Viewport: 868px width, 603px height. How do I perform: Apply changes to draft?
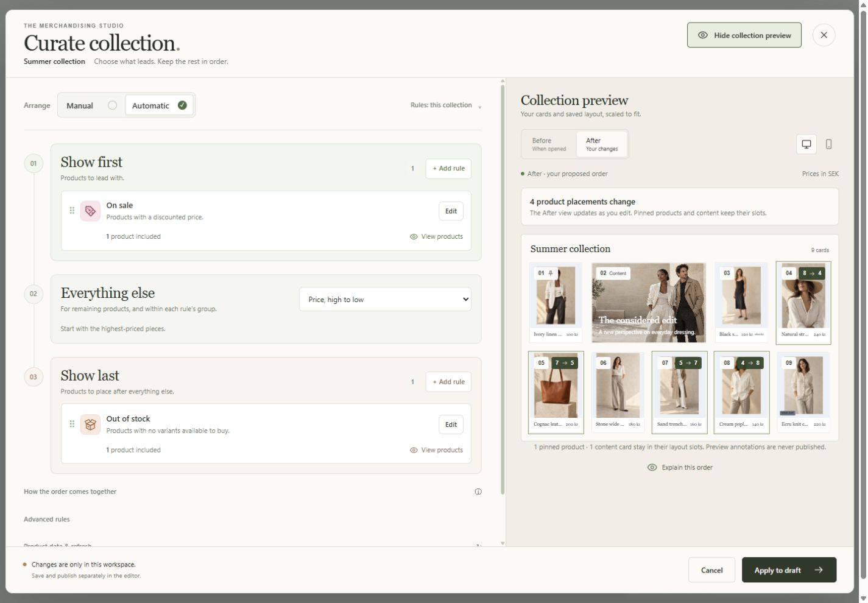coord(789,570)
